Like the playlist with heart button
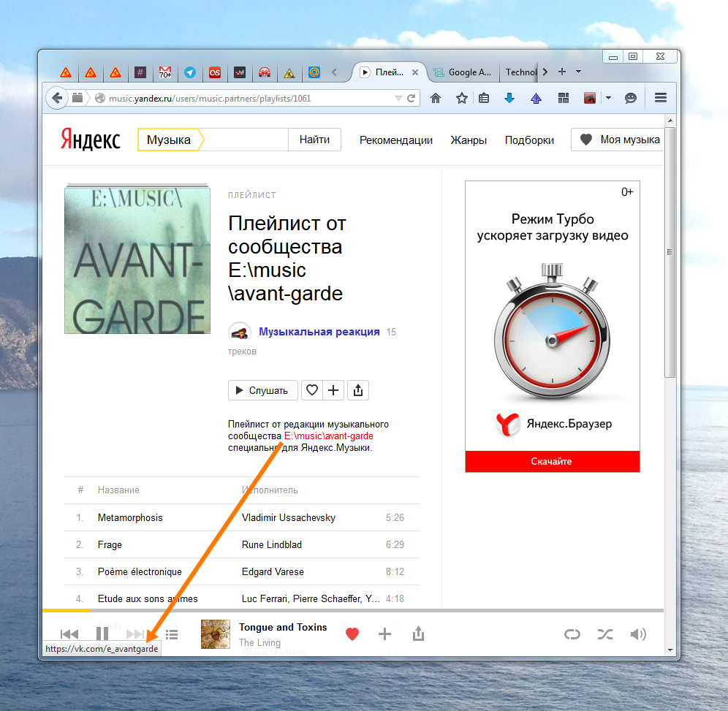 (x=312, y=390)
